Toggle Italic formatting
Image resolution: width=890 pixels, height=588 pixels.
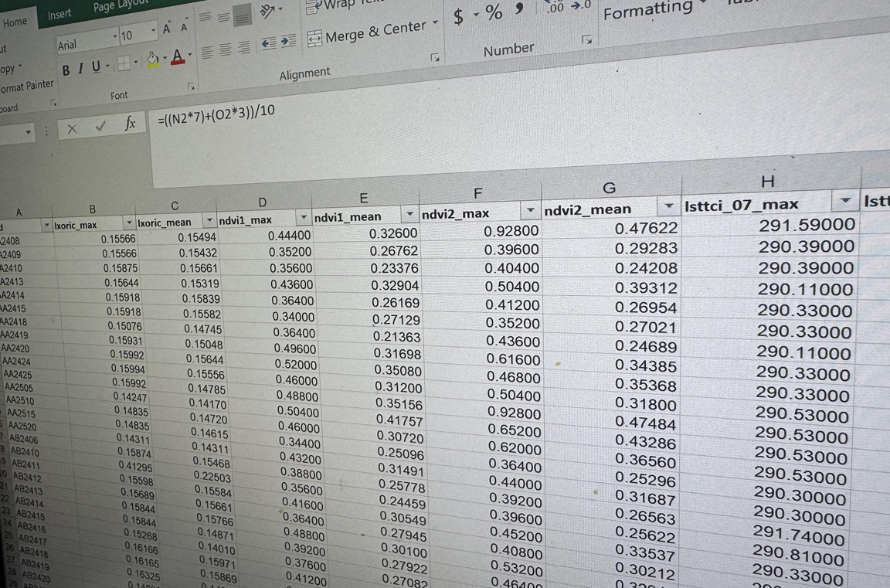pyautogui.click(x=80, y=69)
